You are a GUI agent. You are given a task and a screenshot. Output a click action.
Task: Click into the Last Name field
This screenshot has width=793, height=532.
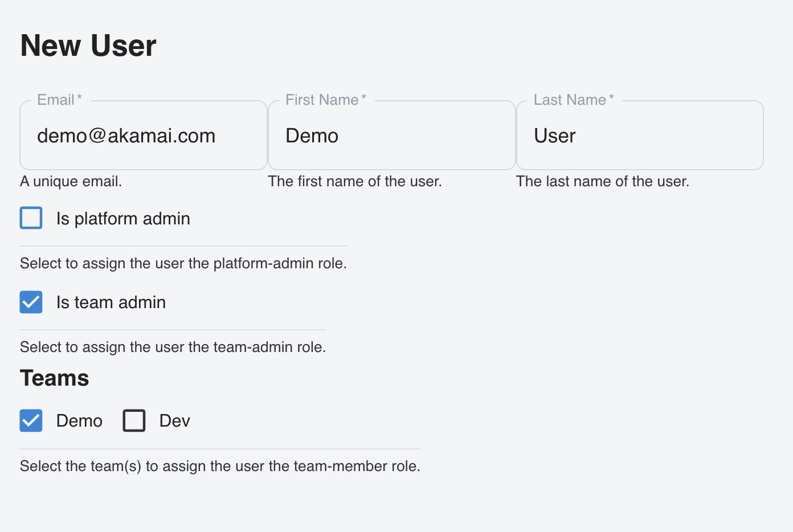pos(639,136)
